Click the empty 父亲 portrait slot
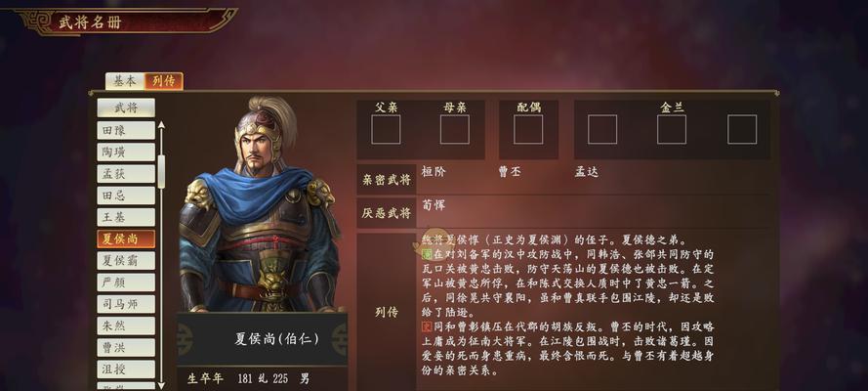This screenshot has height=391, width=868. (x=386, y=129)
